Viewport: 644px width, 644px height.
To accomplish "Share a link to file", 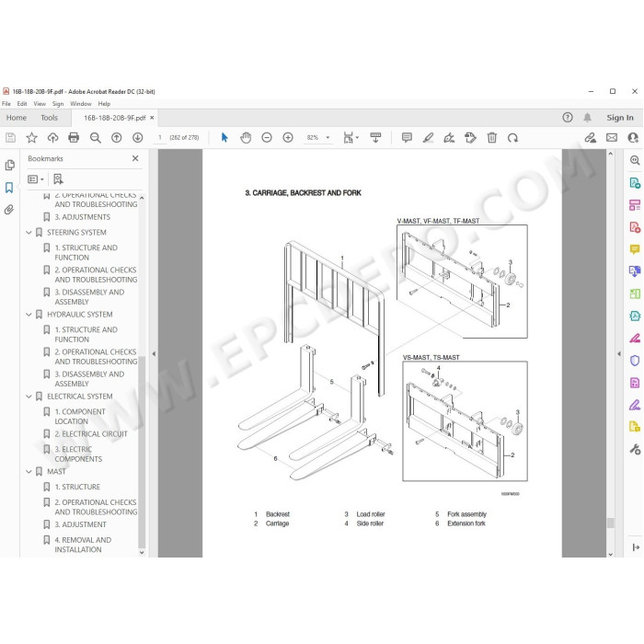I will tap(591, 138).
